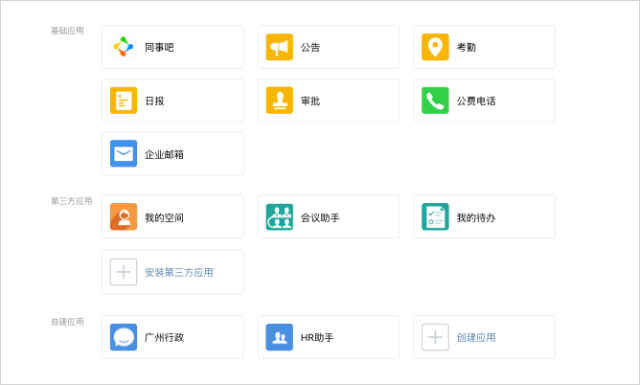Click the HR助手 people icon

click(x=279, y=337)
